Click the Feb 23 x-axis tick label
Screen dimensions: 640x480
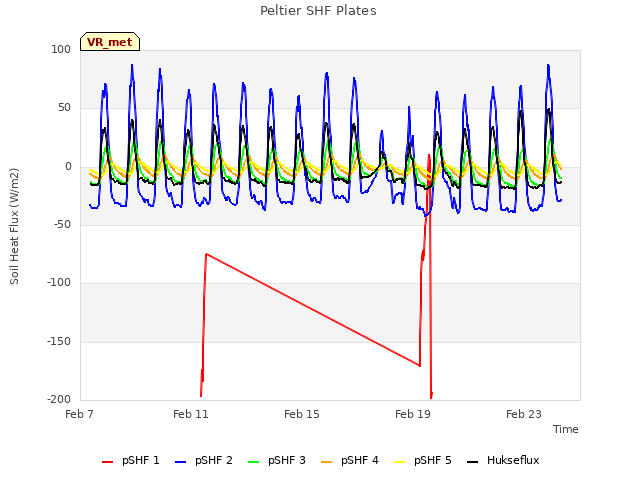tap(524, 414)
